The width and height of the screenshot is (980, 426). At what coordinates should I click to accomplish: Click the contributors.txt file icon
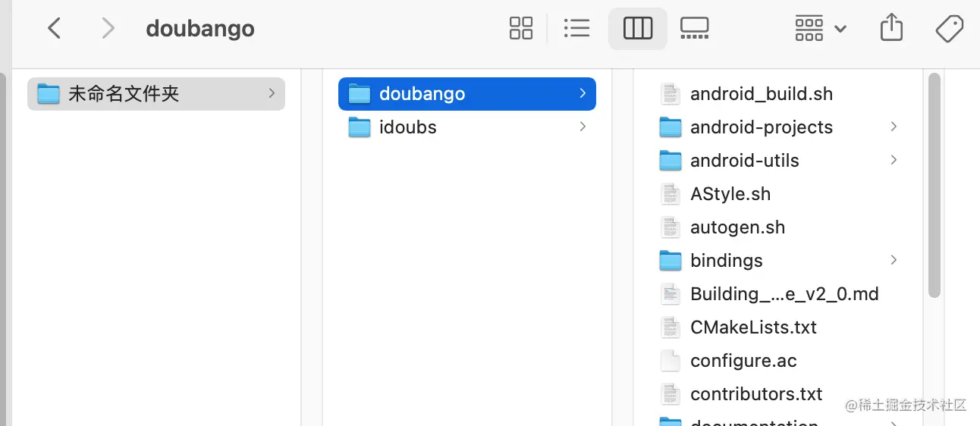(x=671, y=394)
